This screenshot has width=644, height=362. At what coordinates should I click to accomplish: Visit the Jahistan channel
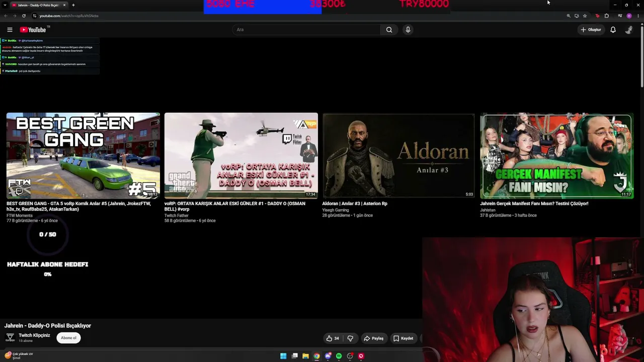click(x=488, y=210)
